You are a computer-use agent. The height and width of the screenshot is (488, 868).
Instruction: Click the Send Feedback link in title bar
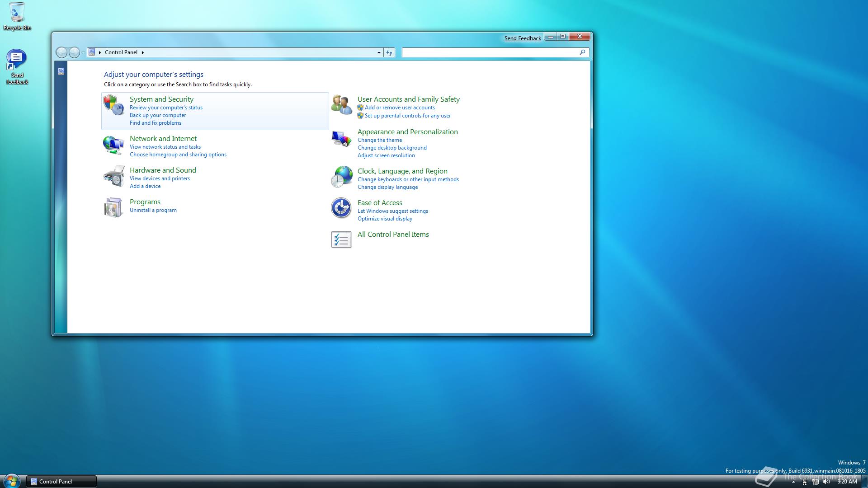coord(523,38)
